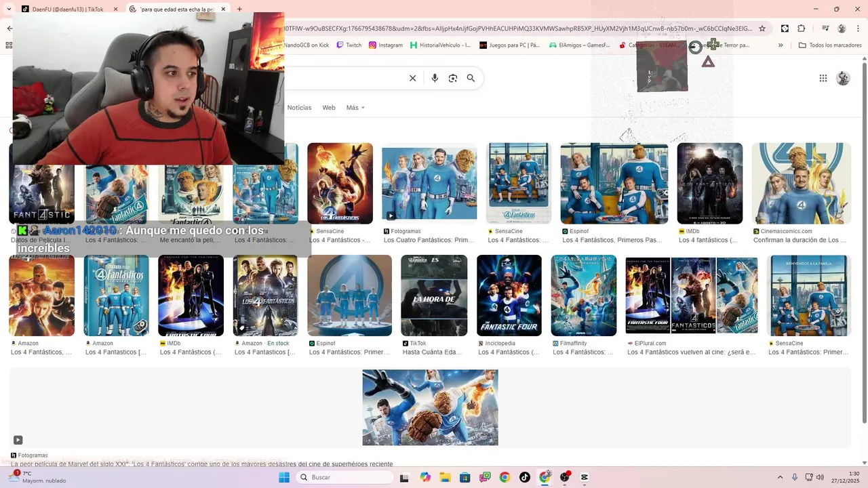
Task: Open the Amazon 'En stock' Los 4 Fantasticos result
Action: (x=265, y=296)
